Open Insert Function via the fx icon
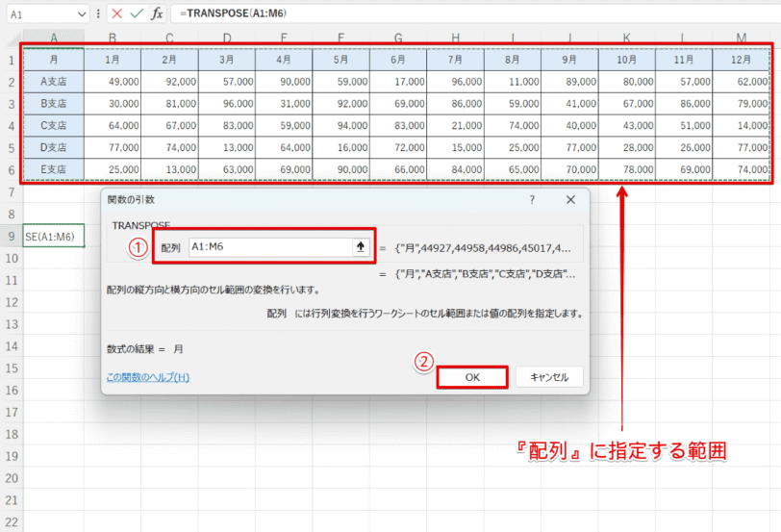 [157, 13]
